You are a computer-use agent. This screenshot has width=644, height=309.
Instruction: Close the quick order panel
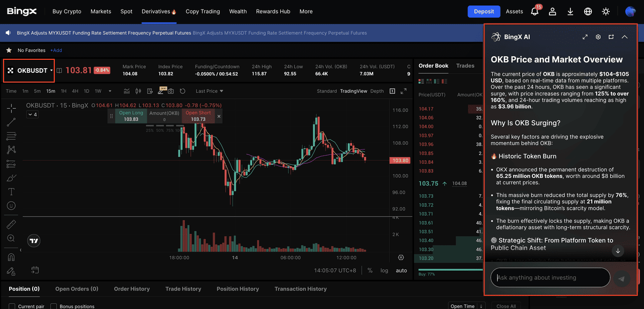coord(218,116)
